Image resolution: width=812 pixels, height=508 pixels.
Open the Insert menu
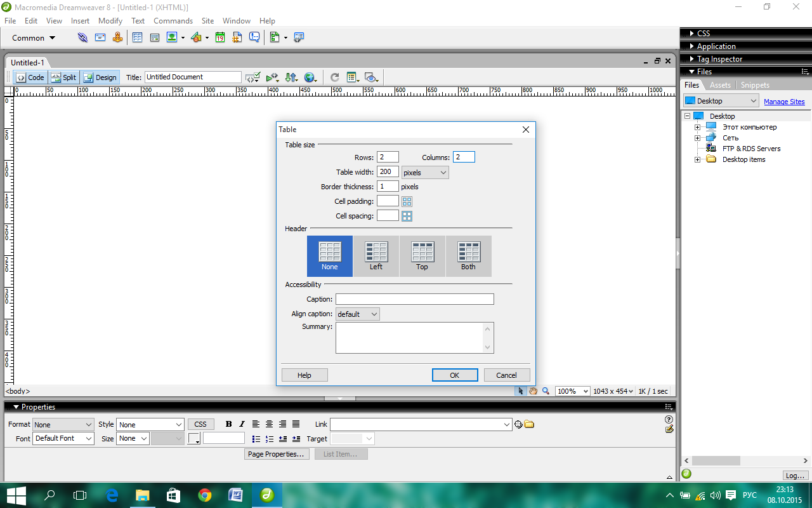pyautogui.click(x=80, y=21)
